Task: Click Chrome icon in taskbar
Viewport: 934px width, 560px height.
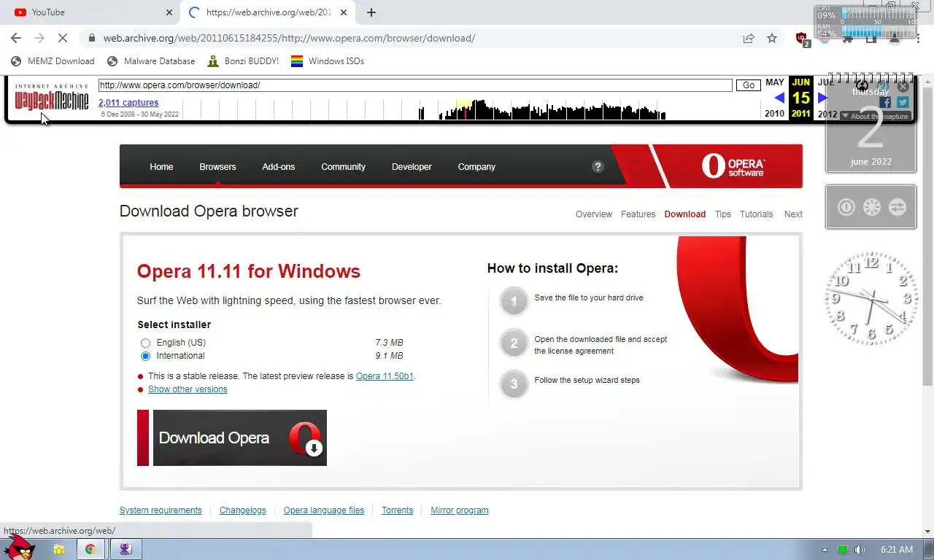Action: point(90,549)
